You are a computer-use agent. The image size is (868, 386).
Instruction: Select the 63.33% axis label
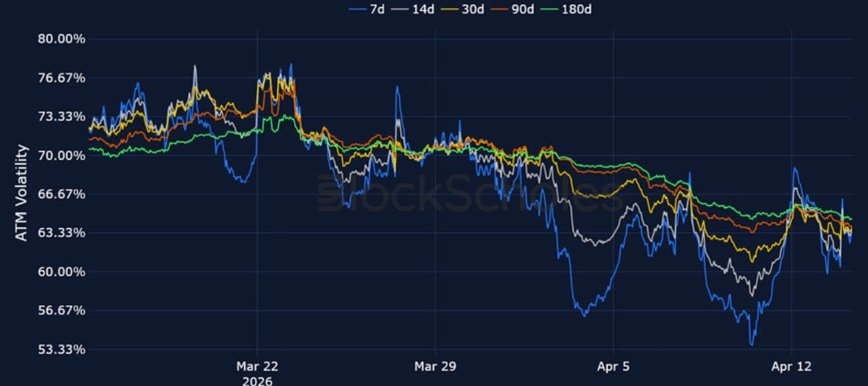[x=61, y=233]
